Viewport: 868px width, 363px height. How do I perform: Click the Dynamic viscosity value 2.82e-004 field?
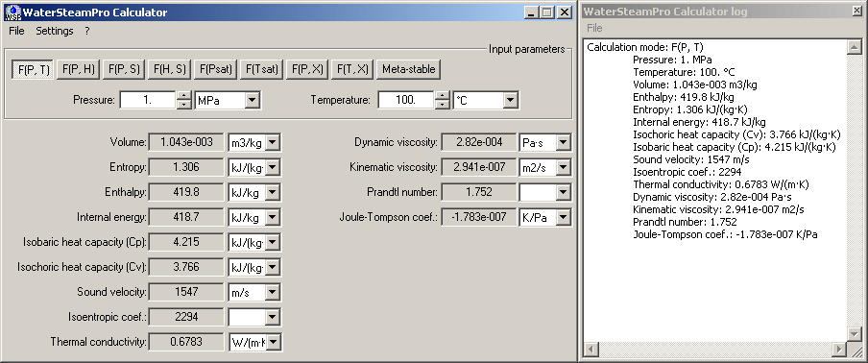(479, 142)
